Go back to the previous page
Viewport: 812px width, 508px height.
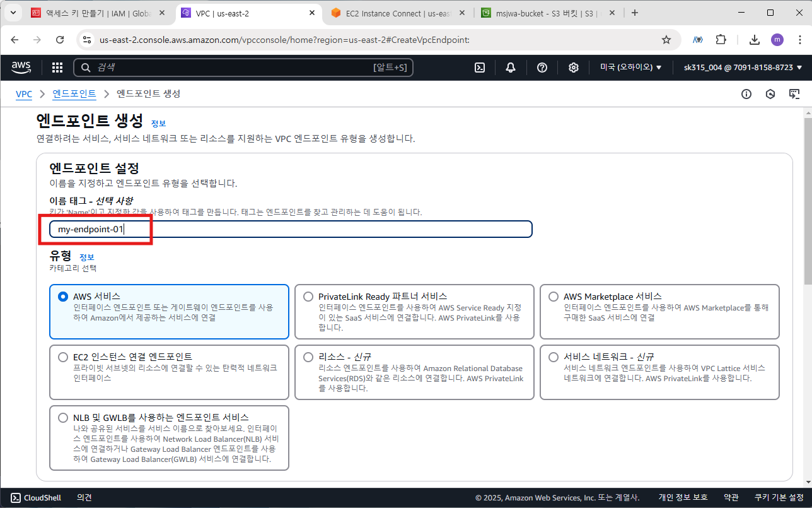(15, 40)
